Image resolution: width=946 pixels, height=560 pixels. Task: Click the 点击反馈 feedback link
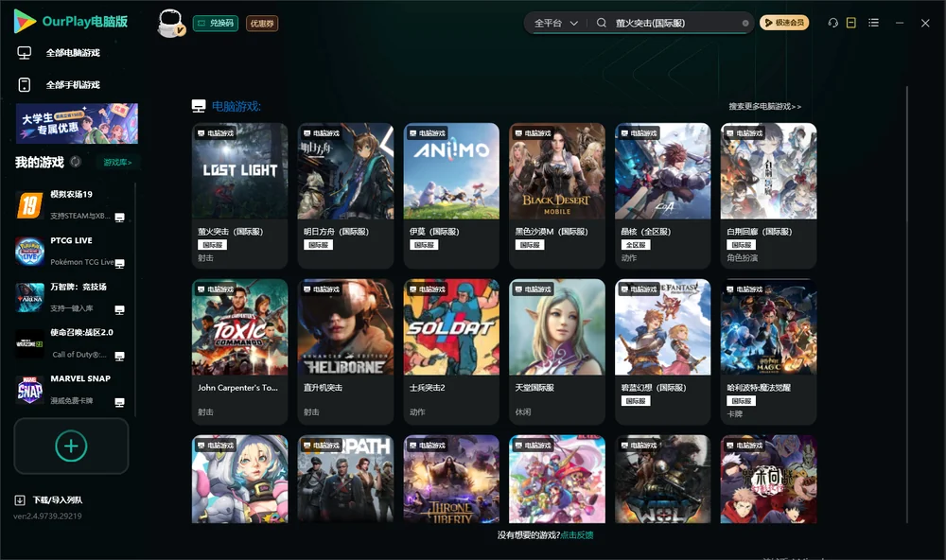577,534
